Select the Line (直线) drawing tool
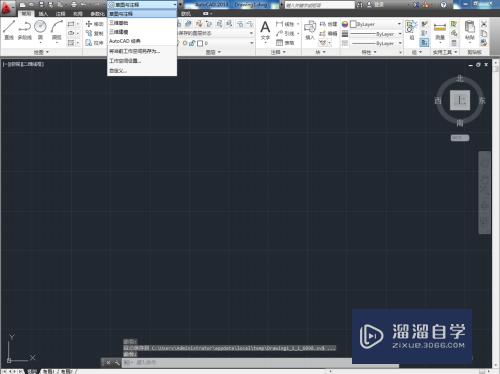 [9, 29]
